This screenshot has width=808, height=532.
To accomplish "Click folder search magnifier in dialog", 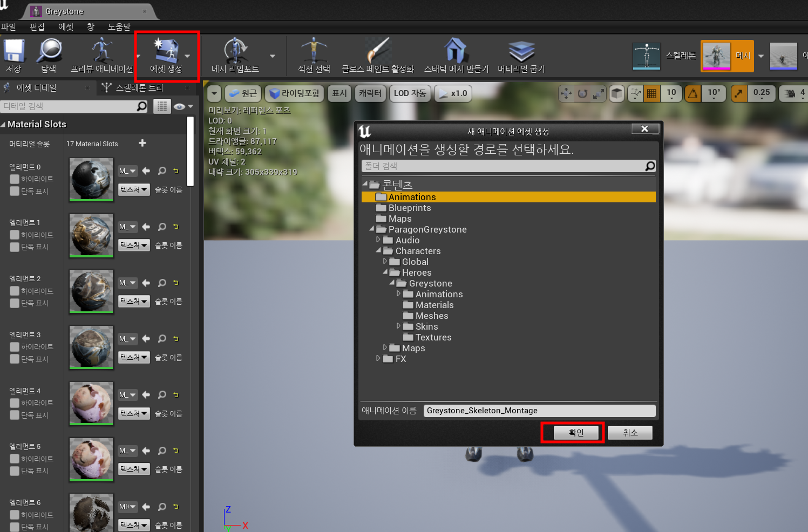I will pos(650,166).
